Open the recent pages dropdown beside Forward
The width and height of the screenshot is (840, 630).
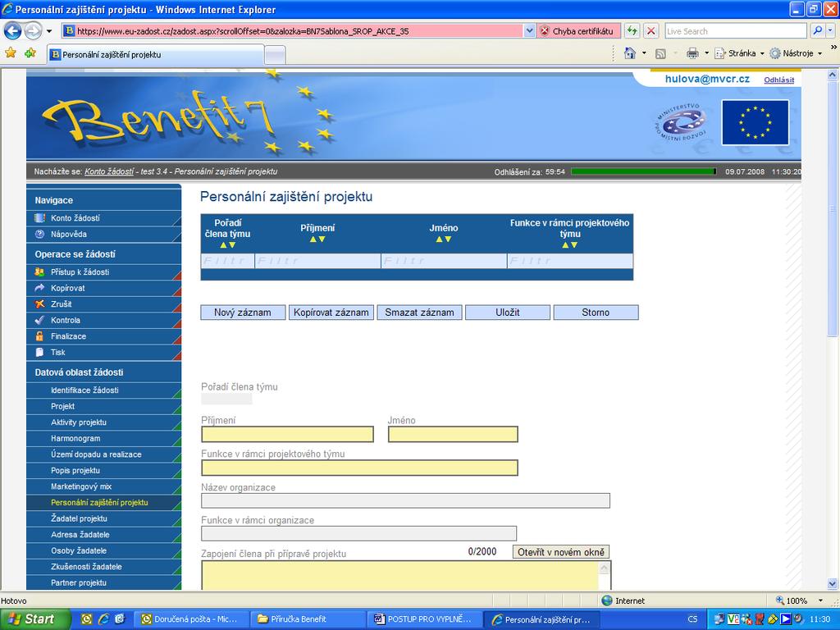49,31
